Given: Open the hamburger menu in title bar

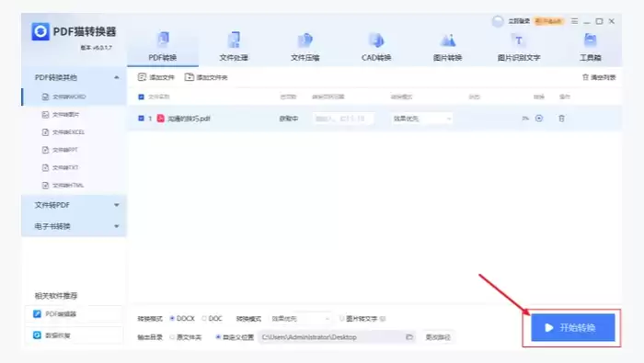Looking at the screenshot, I should 574,21.
